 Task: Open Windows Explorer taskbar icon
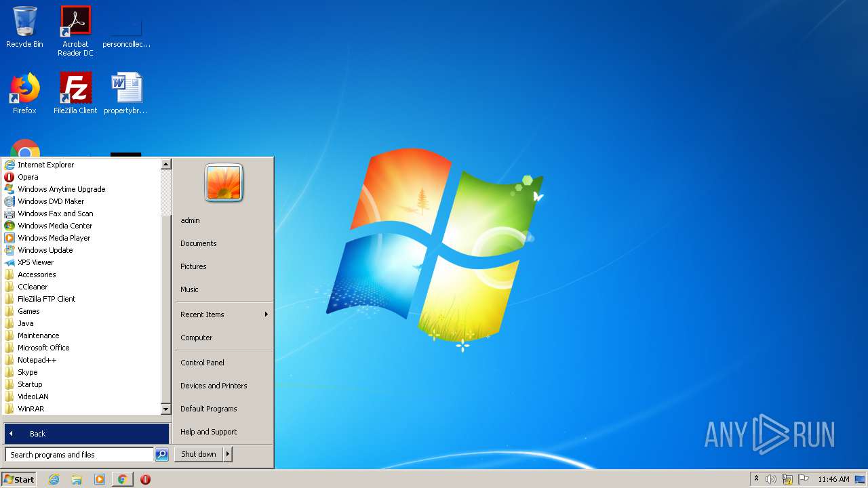[x=77, y=479]
